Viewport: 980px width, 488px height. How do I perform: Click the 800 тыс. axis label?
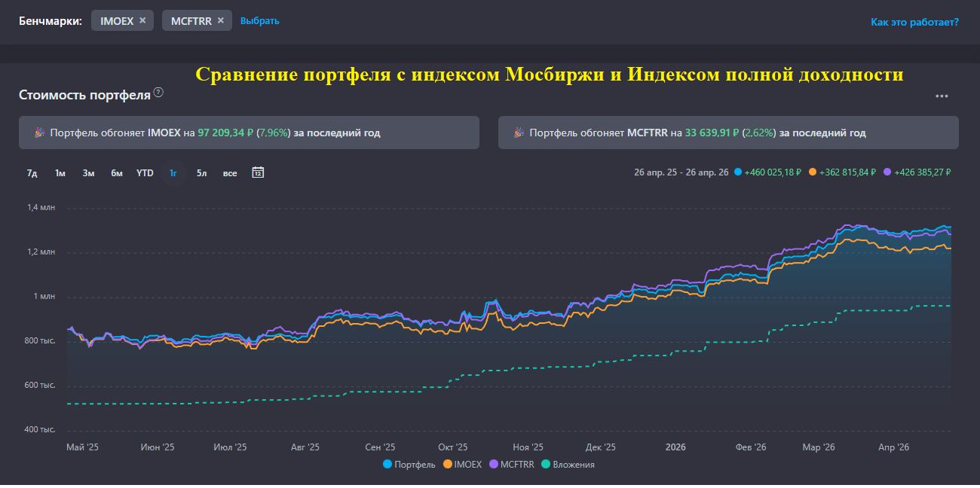click(x=41, y=341)
